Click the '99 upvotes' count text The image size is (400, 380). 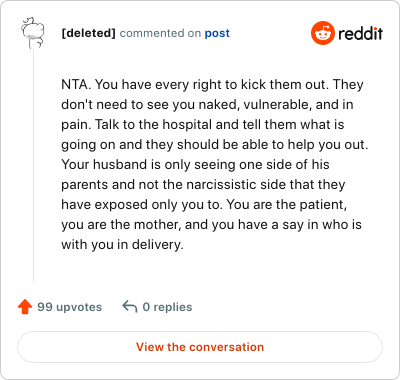pyautogui.click(x=69, y=307)
